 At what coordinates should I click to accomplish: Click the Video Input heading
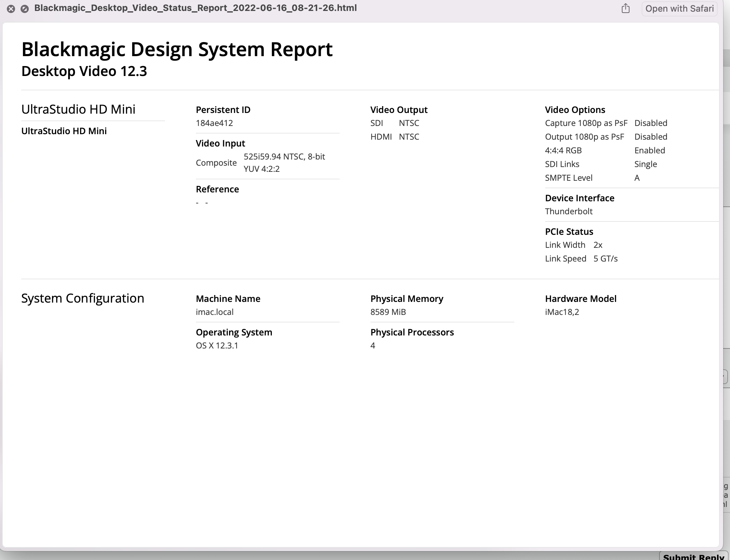coord(221,143)
